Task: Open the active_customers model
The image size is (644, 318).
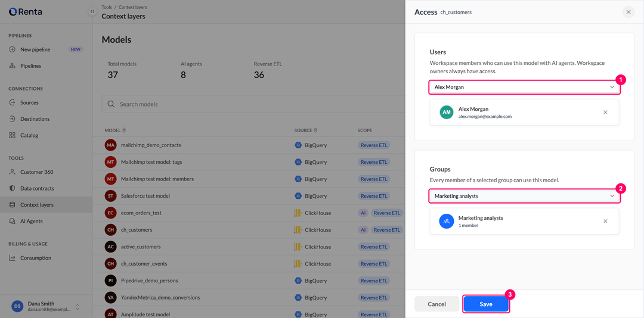Action: pos(141,247)
